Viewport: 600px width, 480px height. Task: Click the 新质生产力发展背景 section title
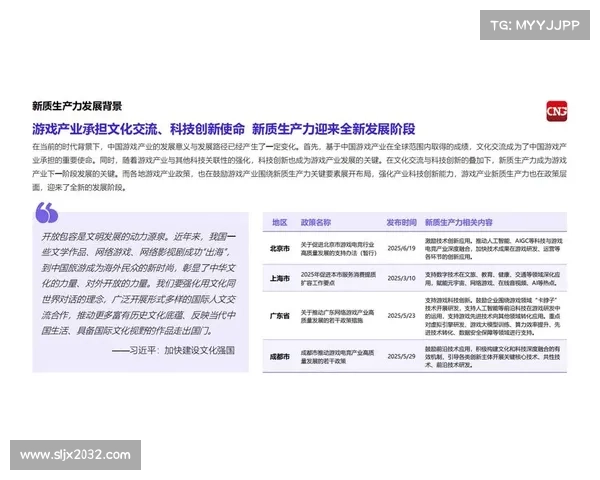point(77,106)
